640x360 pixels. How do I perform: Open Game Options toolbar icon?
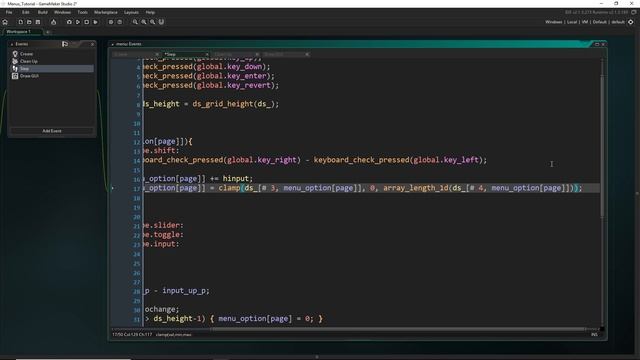[x=111, y=22]
